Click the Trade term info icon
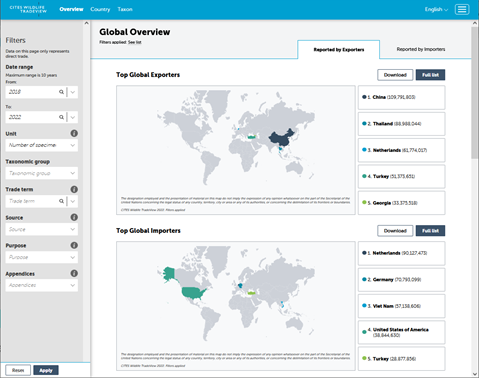This screenshot has width=479, height=378. (74, 189)
